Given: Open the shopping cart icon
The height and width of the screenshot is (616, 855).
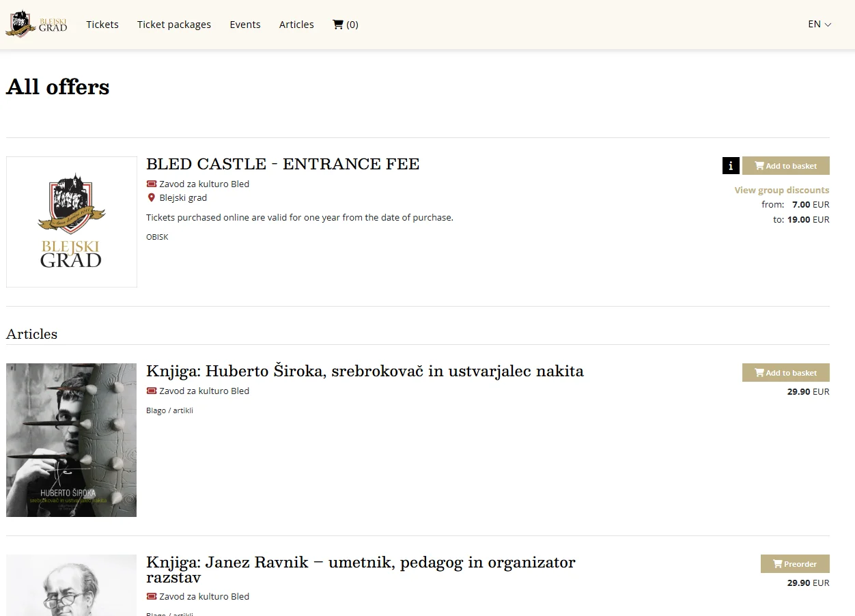Looking at the screenshot, I should 338,24.
